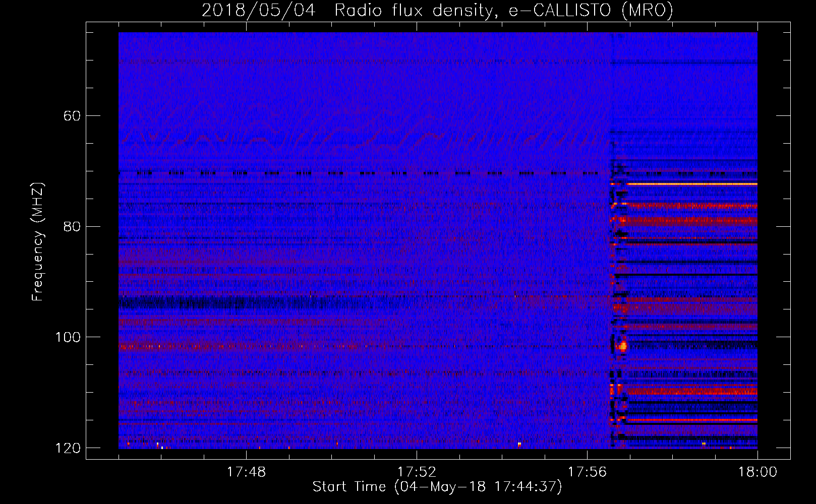
Task: Click the 18:00 time tick label
Action: coord(757,472)
